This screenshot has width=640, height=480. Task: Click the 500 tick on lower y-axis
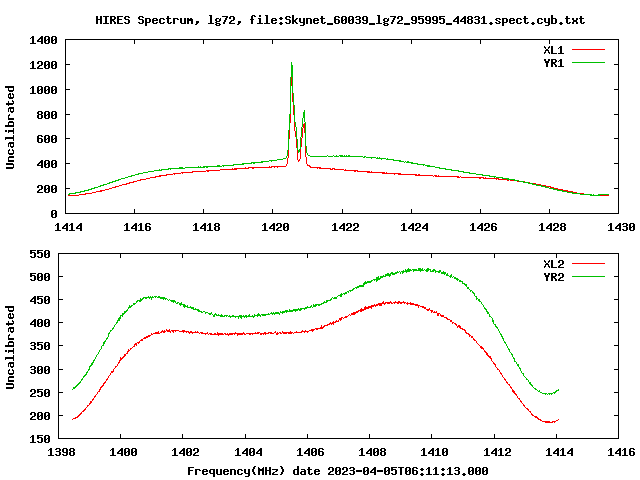tap(40, 277)
